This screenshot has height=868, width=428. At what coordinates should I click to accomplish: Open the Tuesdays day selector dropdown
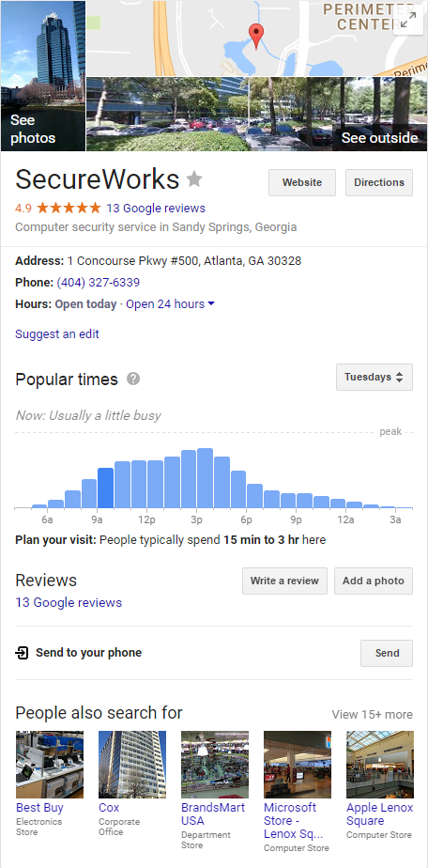click(374, 377)
